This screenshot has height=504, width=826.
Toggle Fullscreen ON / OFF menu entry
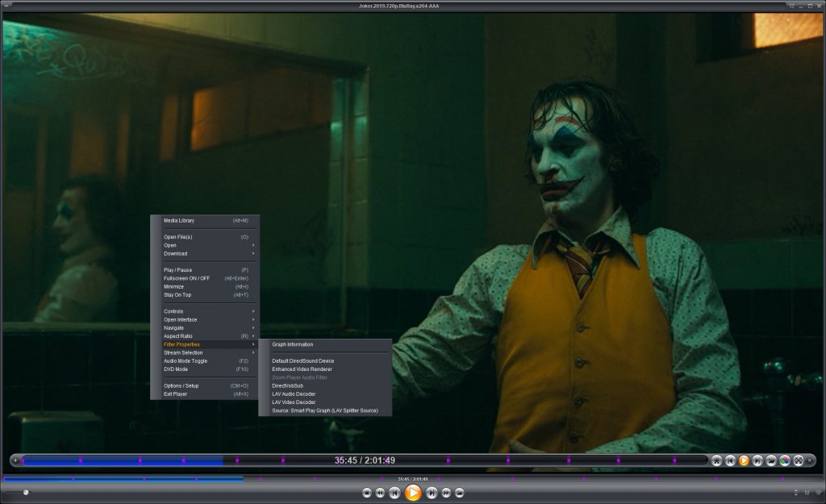(206, 278)
